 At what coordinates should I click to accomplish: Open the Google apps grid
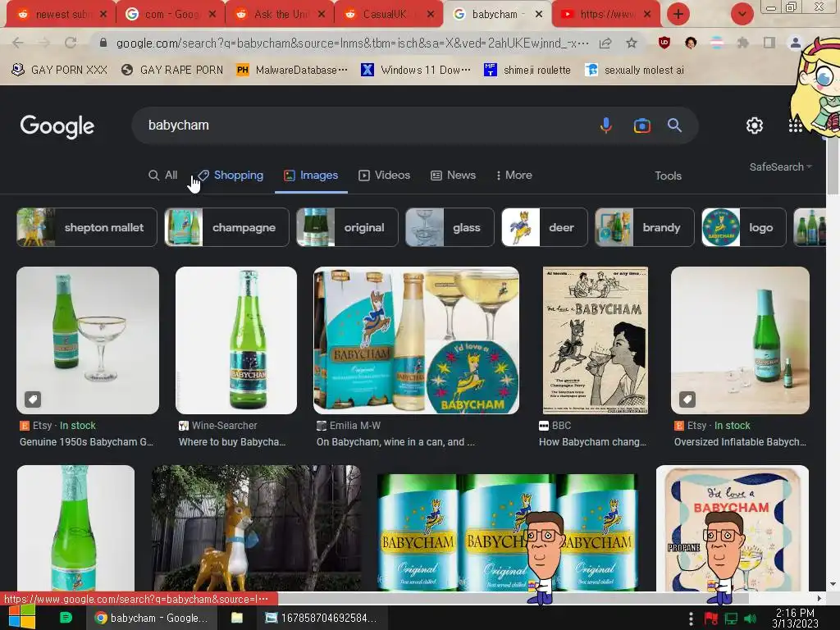[795, 126]
